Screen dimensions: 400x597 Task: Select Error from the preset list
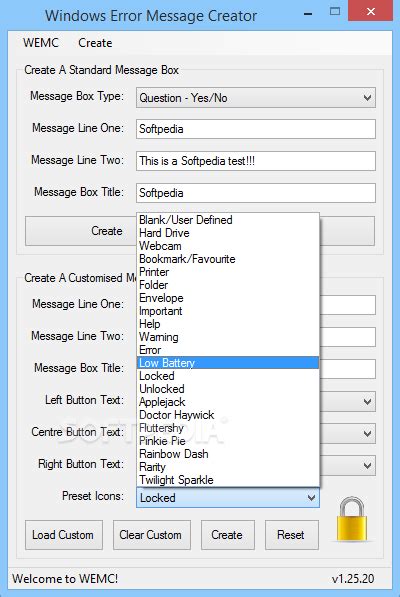coord(228,350)
